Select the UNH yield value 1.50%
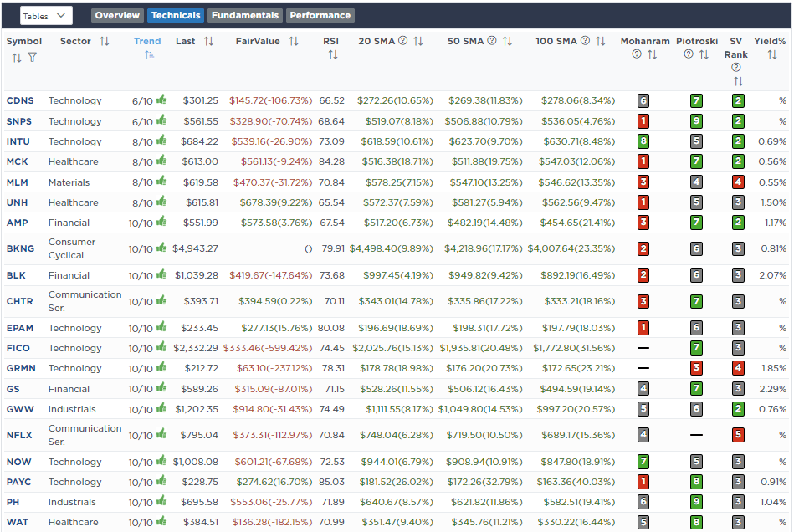794x532 pixels. (x=773, y=202)
